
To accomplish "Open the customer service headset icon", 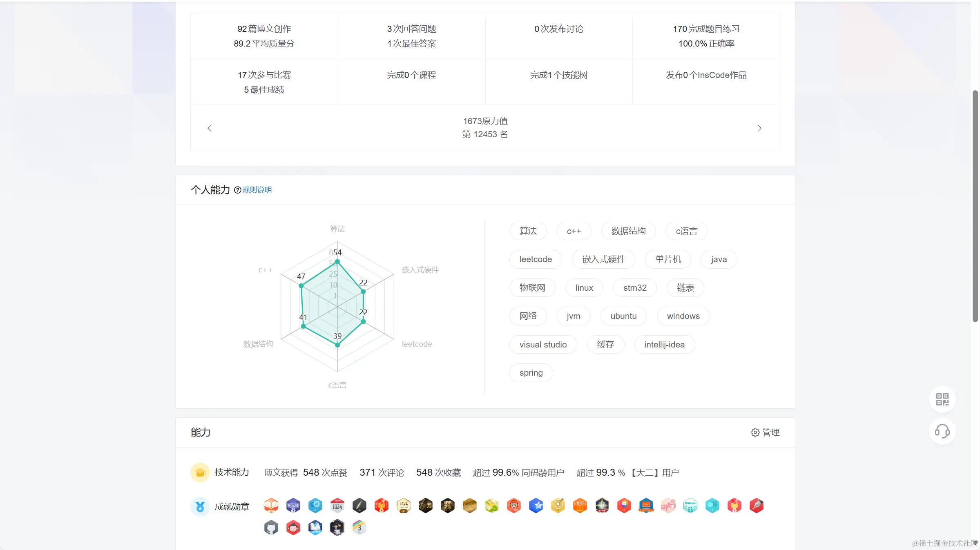I will (x=942, y=431).
